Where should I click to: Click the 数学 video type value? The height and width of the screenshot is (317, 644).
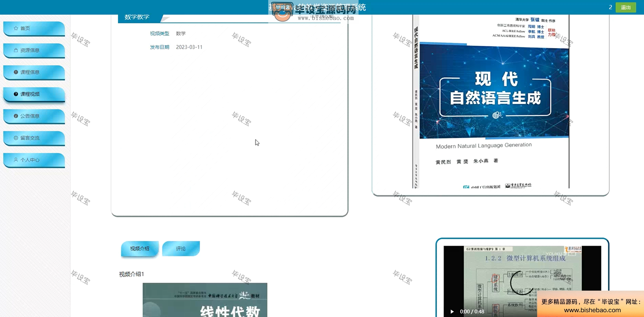[181, 33]
